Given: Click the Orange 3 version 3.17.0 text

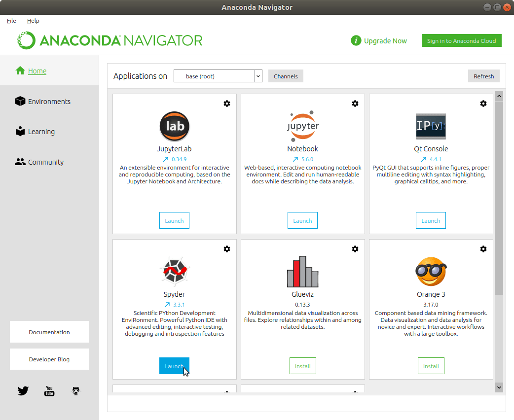Looking at the screenshot, I should pos(431,305).
